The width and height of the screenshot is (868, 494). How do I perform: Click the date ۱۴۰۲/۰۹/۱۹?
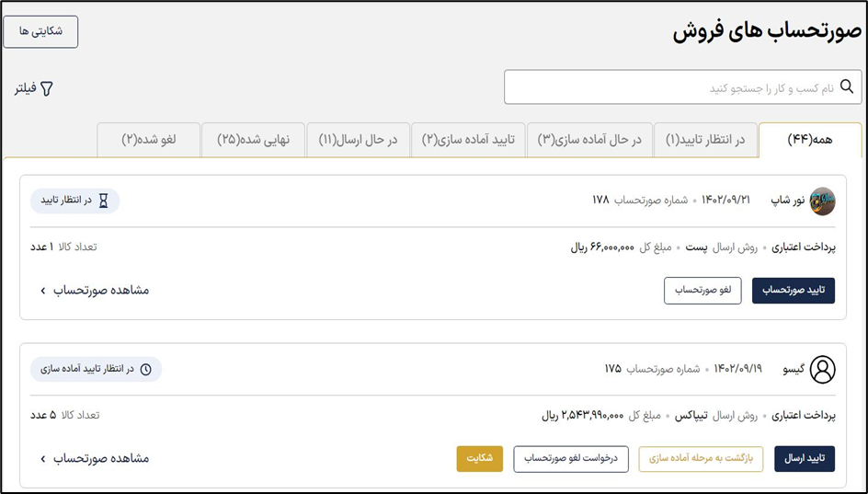tap(738, 370)
